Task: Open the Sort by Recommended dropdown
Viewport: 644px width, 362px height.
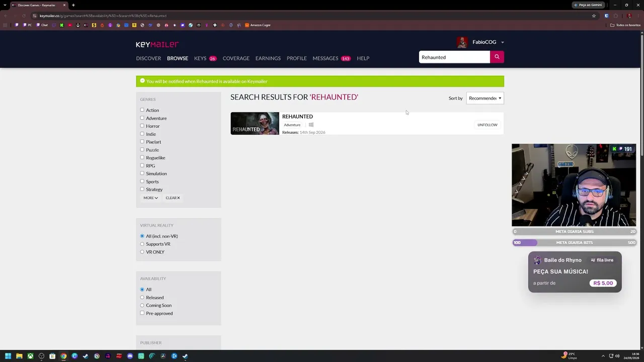Action: (485, 98)
